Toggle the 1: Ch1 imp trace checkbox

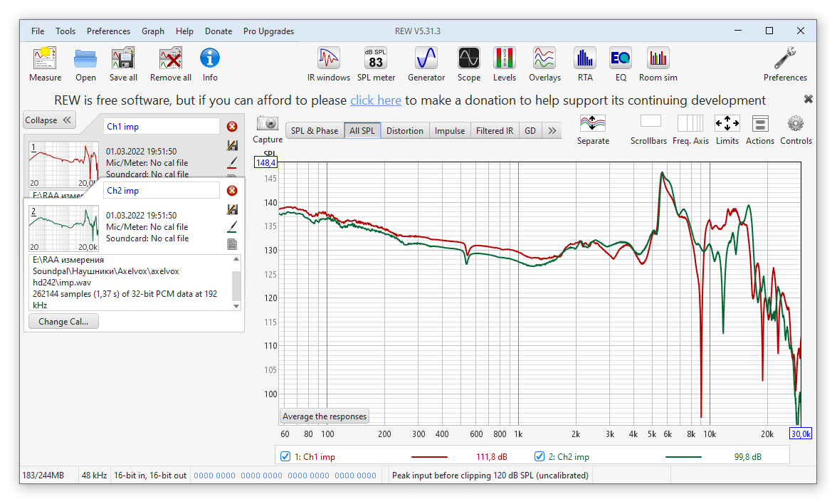pos(285,456)
